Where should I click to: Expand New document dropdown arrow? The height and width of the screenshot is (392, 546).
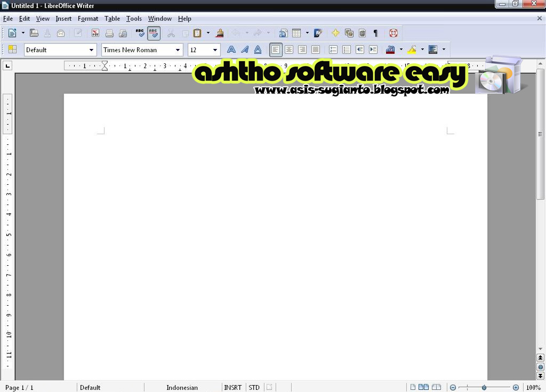(23, 33)
